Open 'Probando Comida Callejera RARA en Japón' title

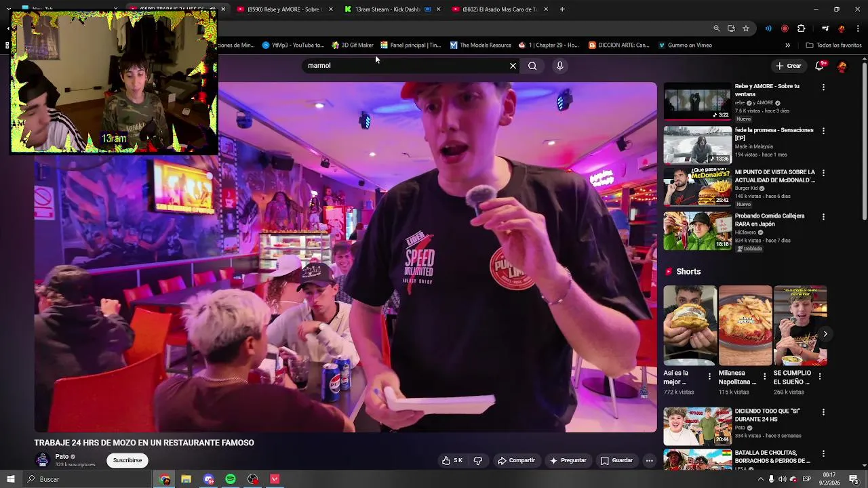click(x=770, y=220)
